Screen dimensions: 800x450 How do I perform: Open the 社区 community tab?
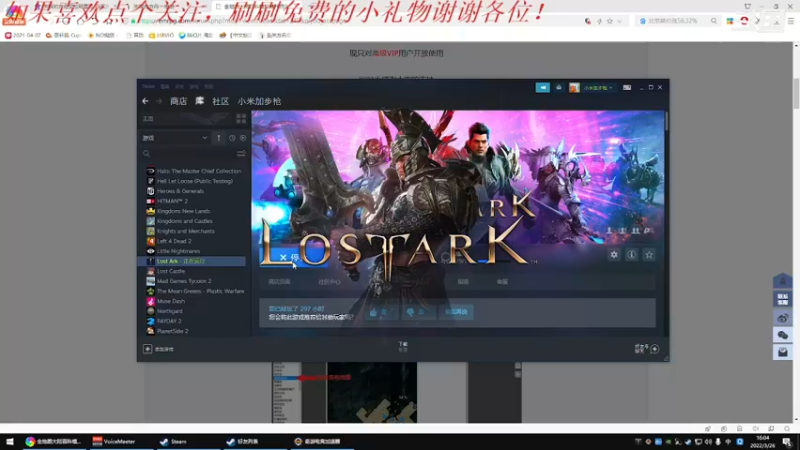(220, 101)
